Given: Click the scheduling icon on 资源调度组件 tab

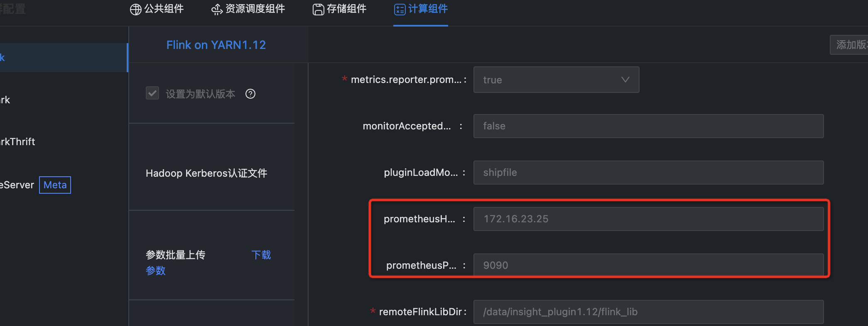Looking at the screenshot, I should click(x=216, y=9).
